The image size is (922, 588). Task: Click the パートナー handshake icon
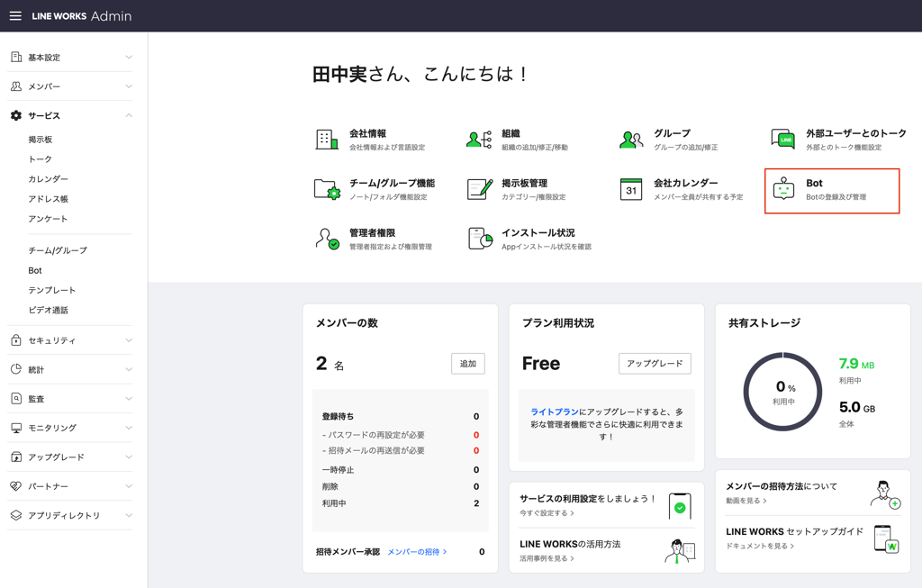point(16,486)
